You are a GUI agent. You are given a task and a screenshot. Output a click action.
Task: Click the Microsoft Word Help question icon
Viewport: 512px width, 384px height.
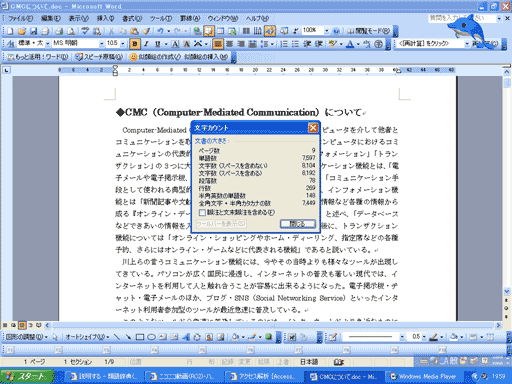(x=336, y=31)
